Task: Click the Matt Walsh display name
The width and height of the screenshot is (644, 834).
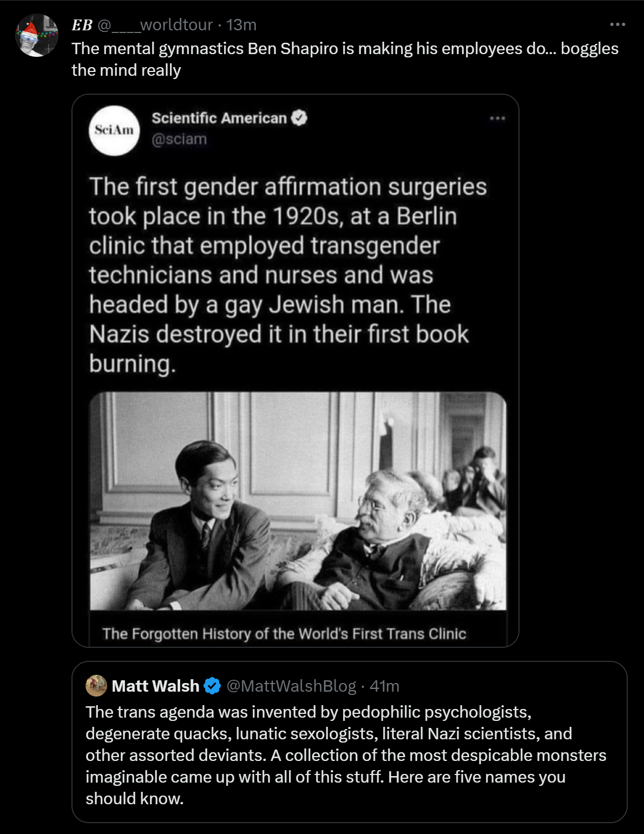Action: (x=155, y=686)
